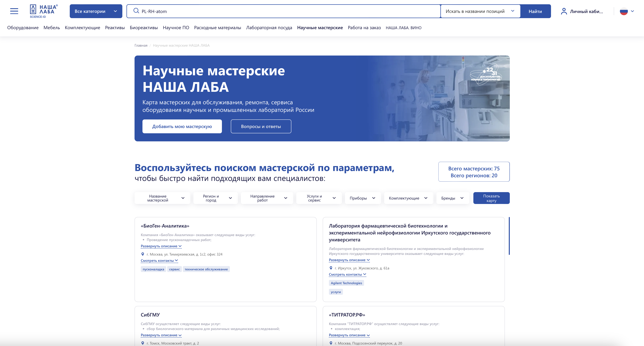644x346 pixels.
Task: Expand description for БиоГен-Аналитика
Action: [161, 246]
